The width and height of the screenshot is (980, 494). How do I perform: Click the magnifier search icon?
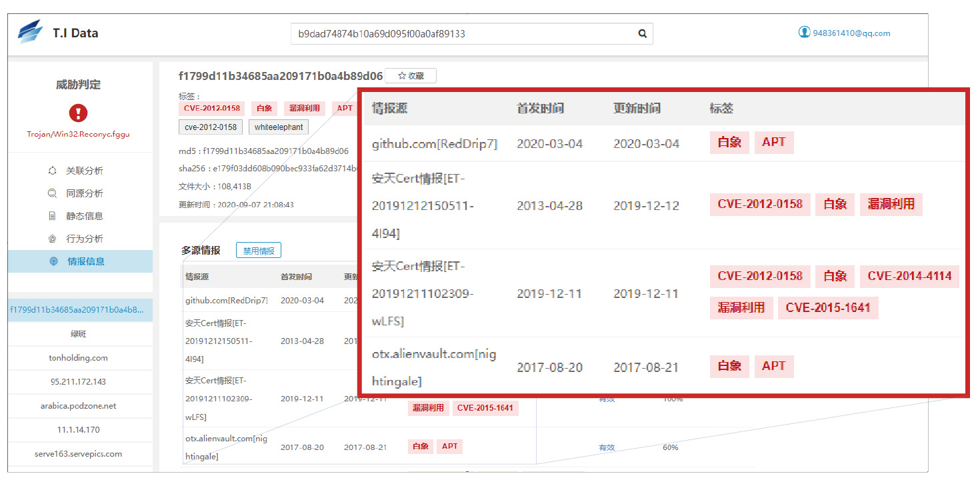643,34
